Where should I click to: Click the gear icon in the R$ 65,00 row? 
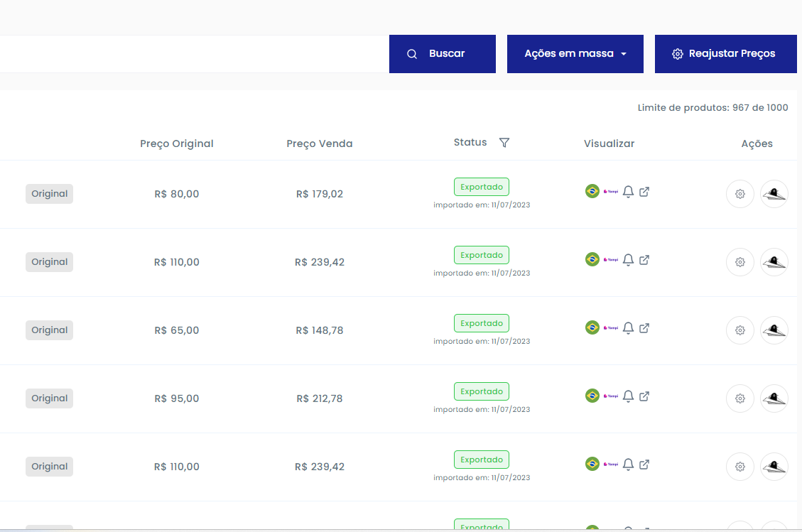[740, 330]
